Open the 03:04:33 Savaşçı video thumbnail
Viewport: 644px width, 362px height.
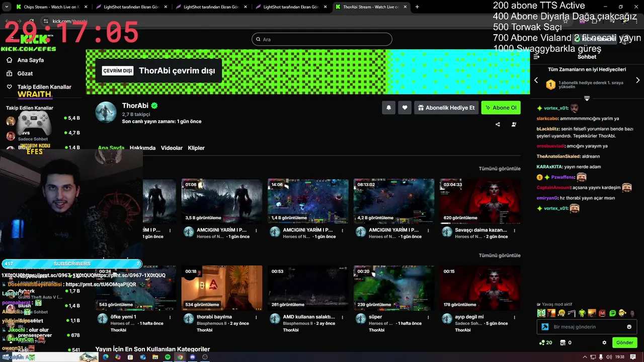click(480, 201)
